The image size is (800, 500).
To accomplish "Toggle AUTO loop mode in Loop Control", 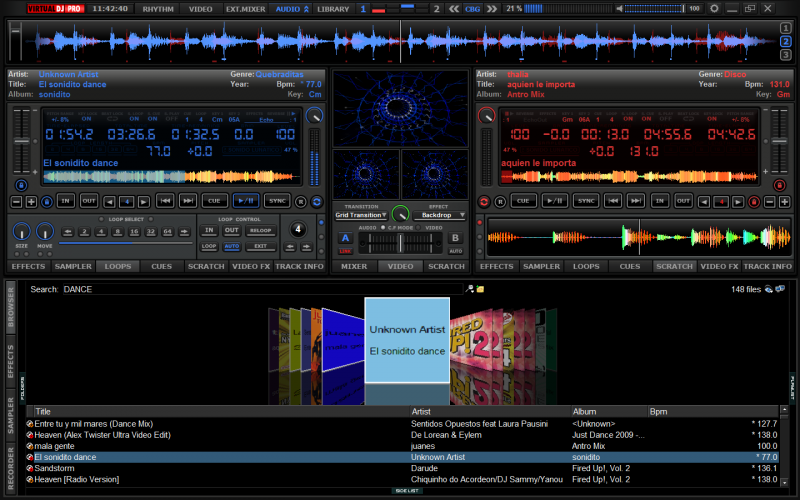I will (x=232, y=246).
